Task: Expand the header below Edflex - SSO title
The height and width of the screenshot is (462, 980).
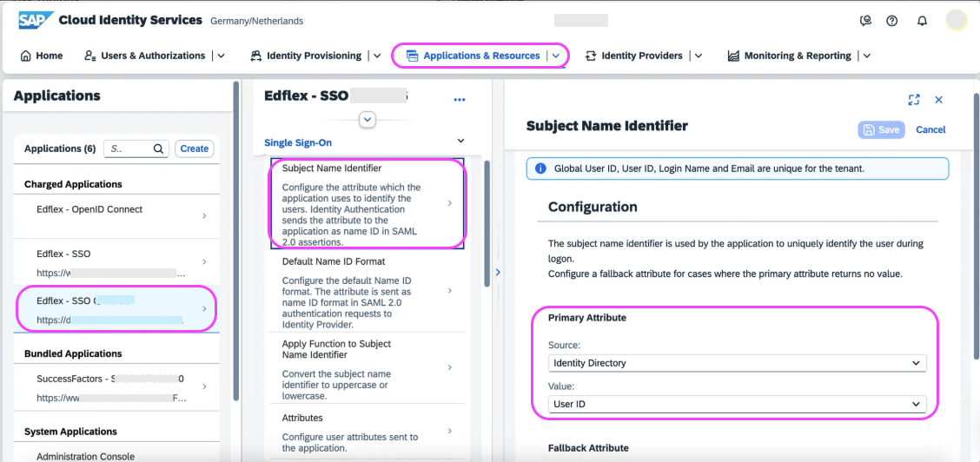Action: [367, 119]
